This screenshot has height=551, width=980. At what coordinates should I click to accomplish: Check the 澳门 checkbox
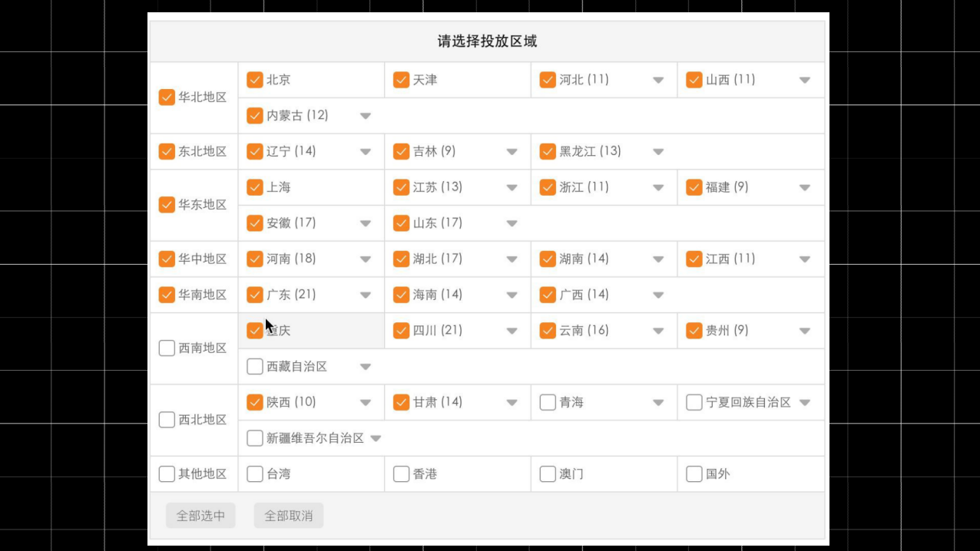tap(548, 474)
